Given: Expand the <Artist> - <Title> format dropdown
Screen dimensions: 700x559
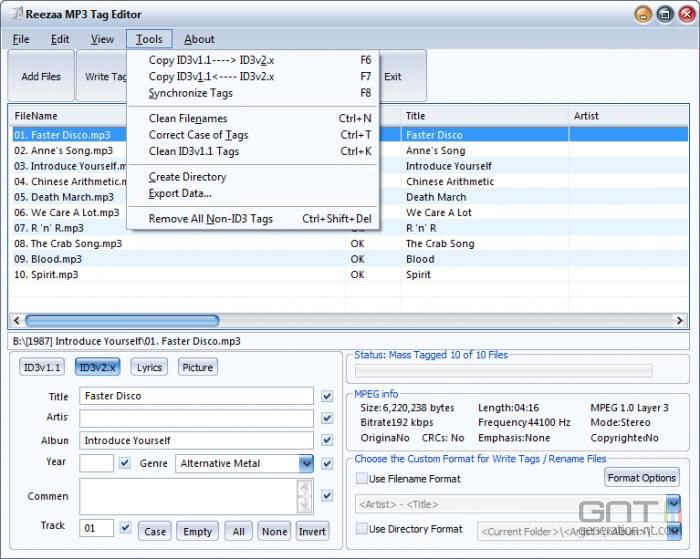Looking at the screenshot, I should 674,504.
